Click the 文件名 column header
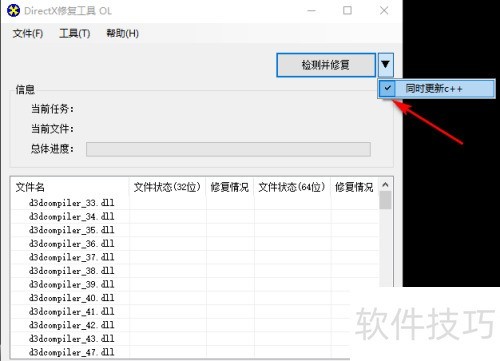 (70, 187)
